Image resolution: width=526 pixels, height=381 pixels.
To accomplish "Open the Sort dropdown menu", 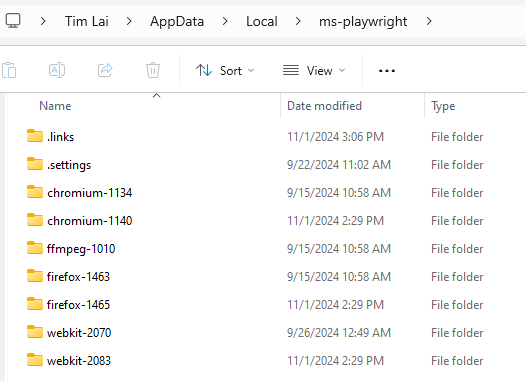I will point(225,71).
